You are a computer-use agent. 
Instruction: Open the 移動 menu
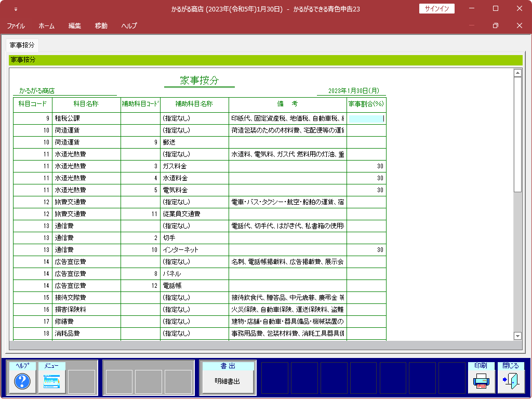point(101,26)
